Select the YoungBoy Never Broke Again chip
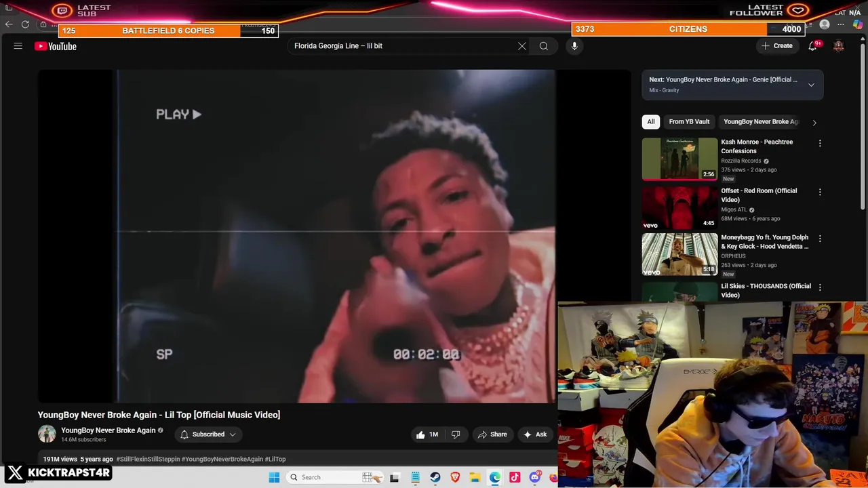The height and width of the screenshot is (488, 868). pos(761,122)
